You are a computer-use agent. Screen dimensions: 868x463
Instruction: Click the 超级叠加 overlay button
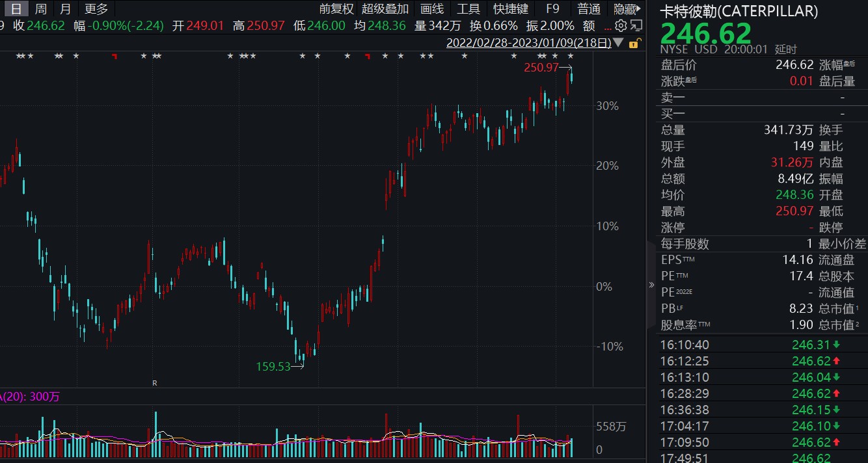coord(385,9)
